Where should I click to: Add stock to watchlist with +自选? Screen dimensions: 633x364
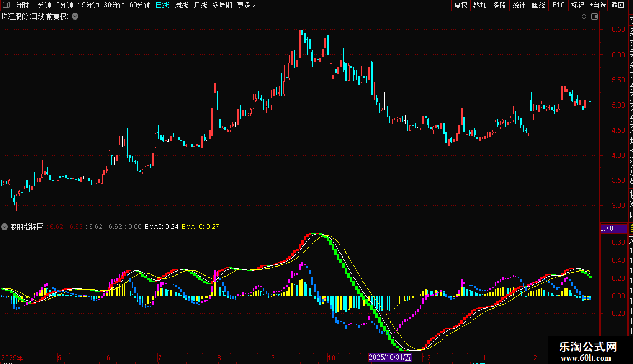coord(598,5)
